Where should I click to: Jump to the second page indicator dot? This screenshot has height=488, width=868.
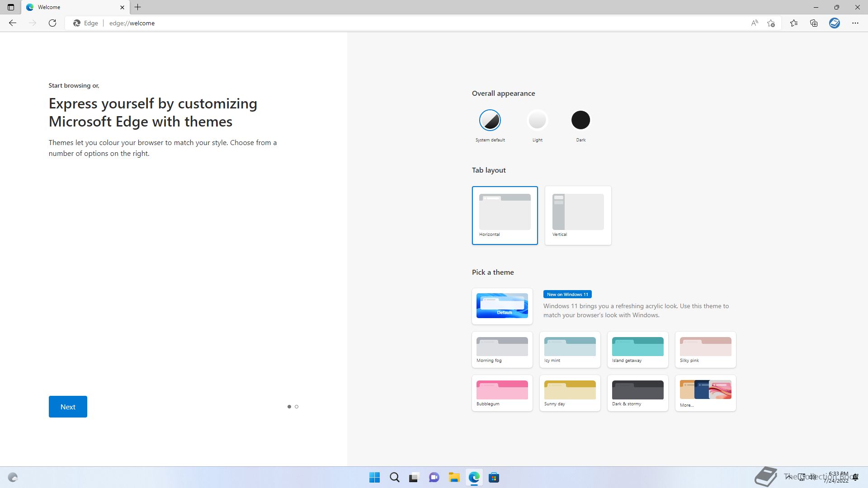(297, 407)
